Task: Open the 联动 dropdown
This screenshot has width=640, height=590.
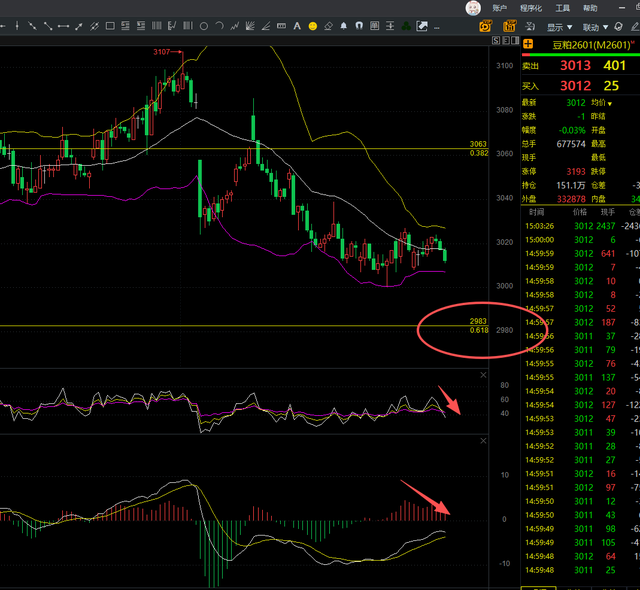Action: pyautogui.click(x=596, y=26)
